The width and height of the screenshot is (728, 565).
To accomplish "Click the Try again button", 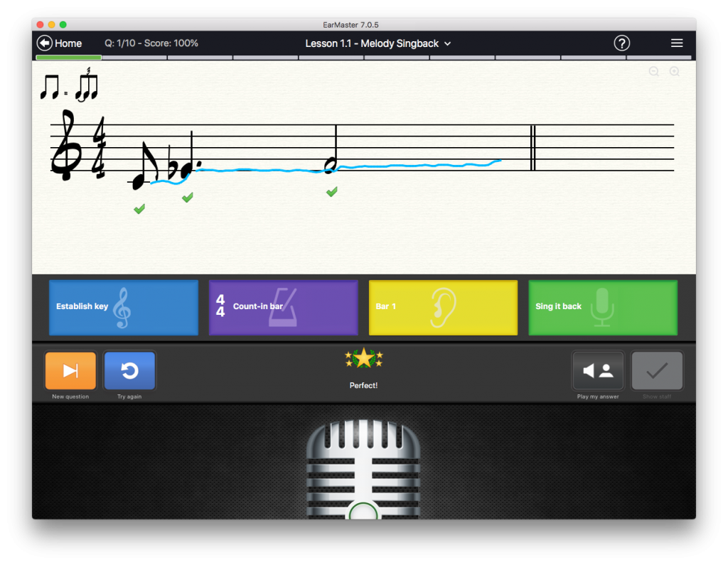I will click(x=129, y=370).
